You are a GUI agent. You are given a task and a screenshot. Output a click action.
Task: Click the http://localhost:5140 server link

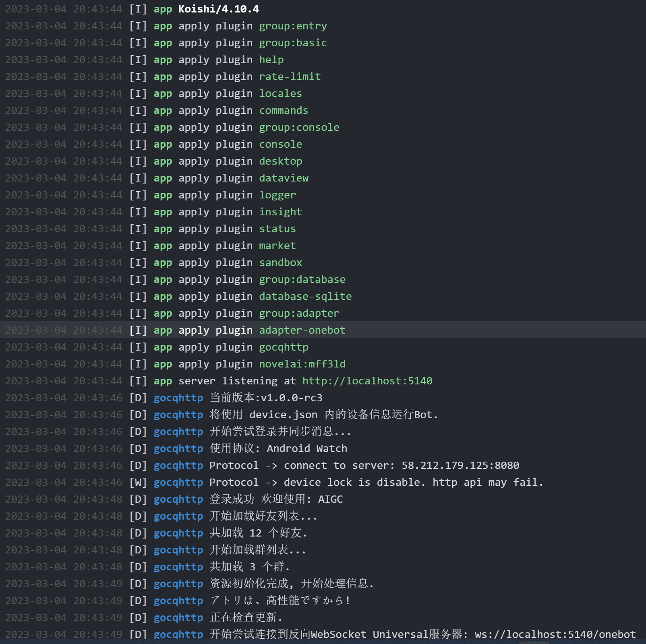(x=367, y=381)
